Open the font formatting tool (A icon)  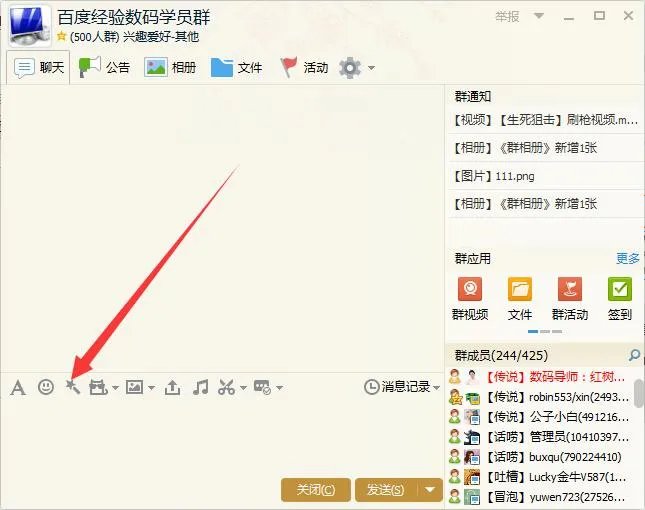(x=18, y=387)
